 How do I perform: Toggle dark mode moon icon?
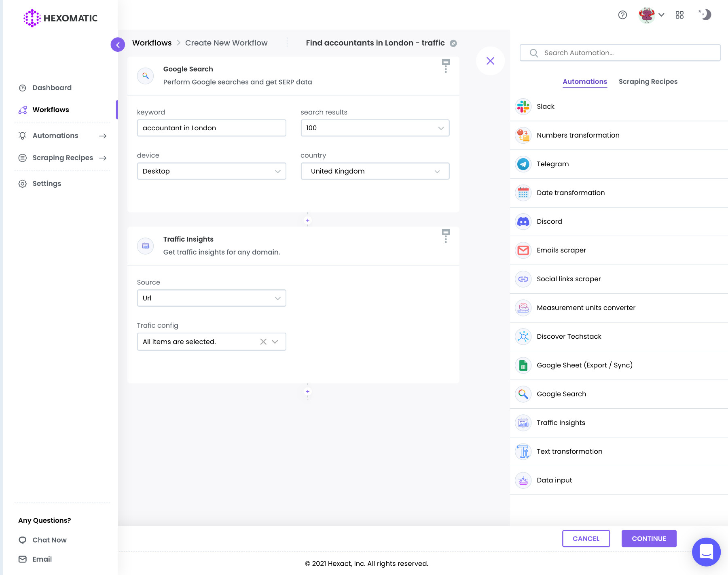click(x=705, y=15)
